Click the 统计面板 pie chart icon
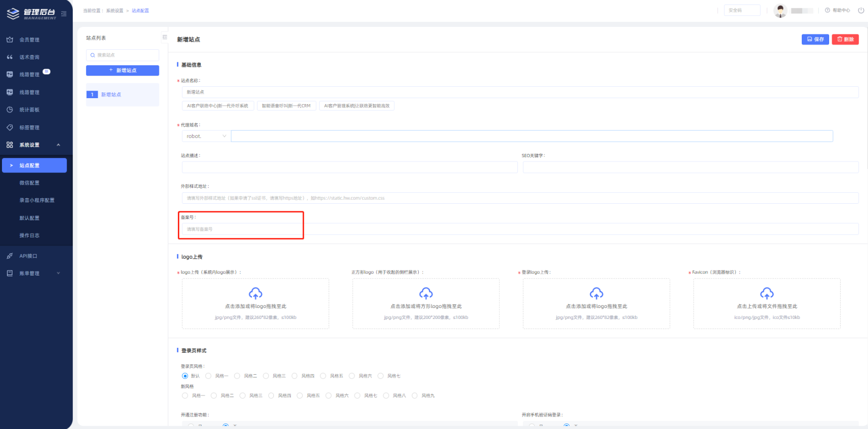868x429 pixels. point(9,110)
